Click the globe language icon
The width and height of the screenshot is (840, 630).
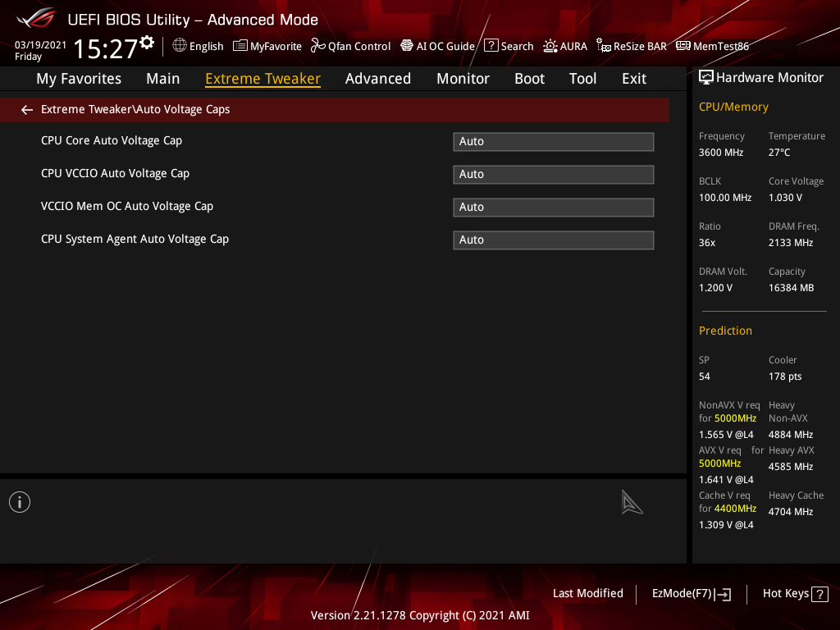coord(180,46)
